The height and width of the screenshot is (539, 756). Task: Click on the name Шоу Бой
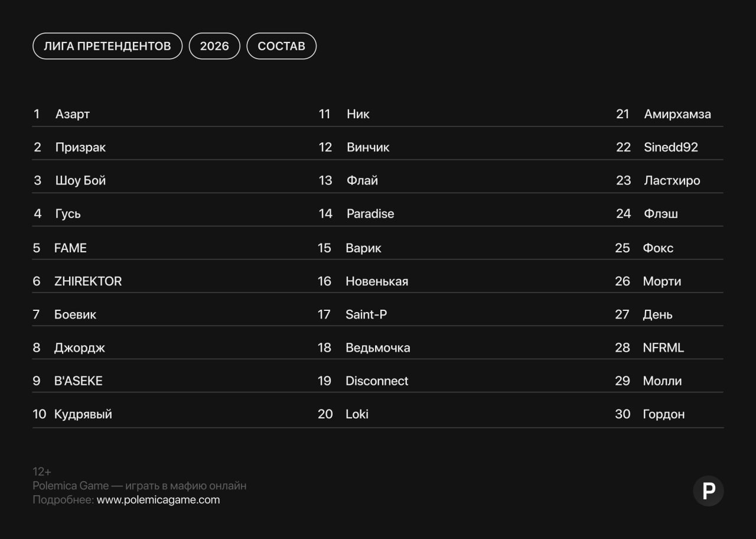pos(80,180)
